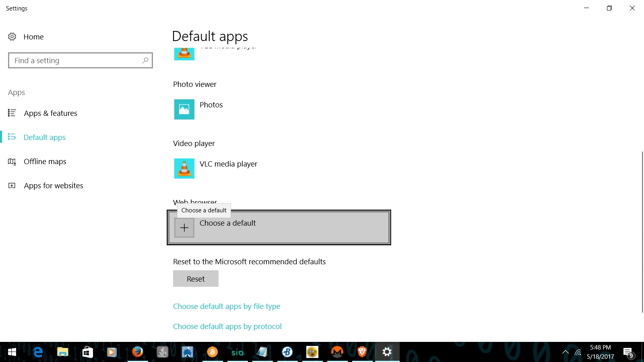
Task: Open Home settings via gear icon
Action: 12,37
